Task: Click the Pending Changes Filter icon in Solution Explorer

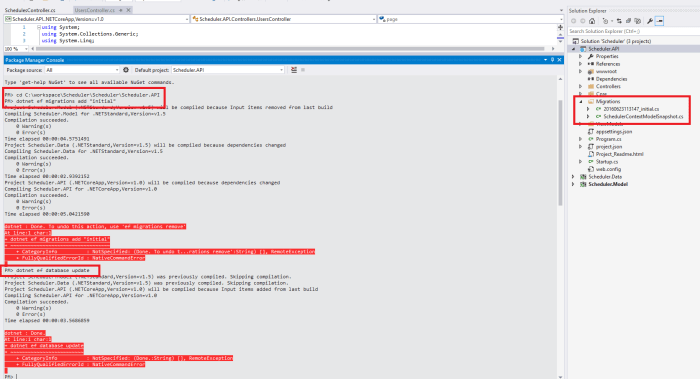Action: coord(605,21)
